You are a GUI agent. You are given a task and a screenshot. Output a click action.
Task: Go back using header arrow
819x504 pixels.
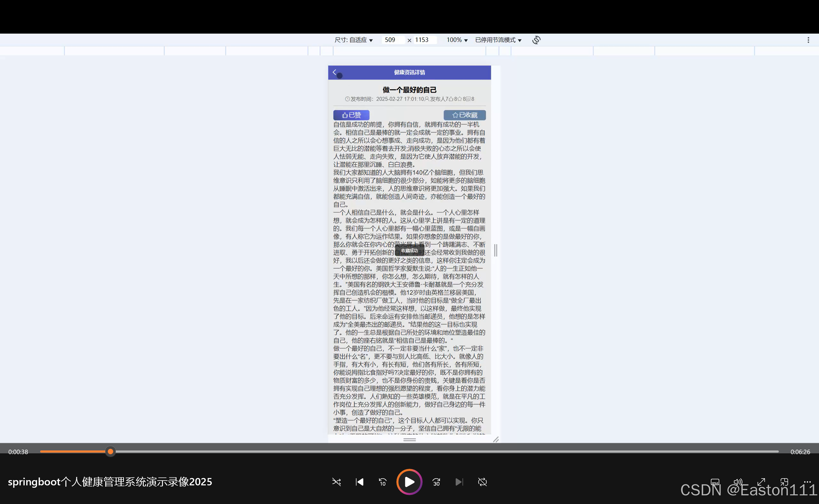[x=335, y=72]
